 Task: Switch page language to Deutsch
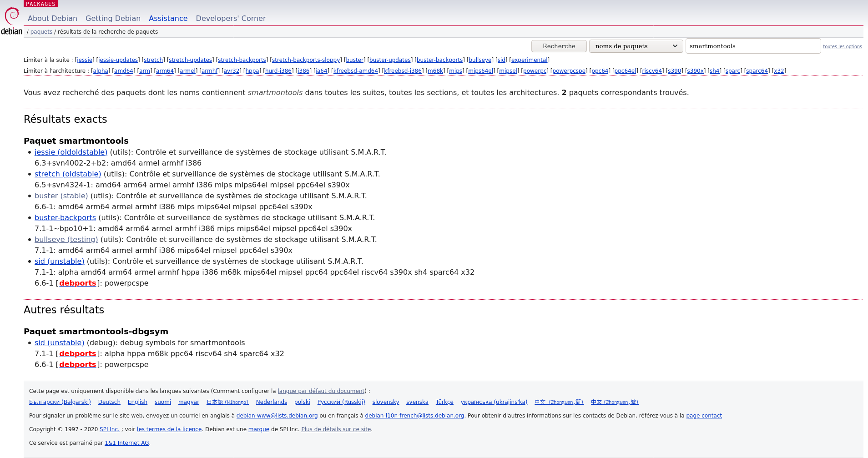pos(109,402)
